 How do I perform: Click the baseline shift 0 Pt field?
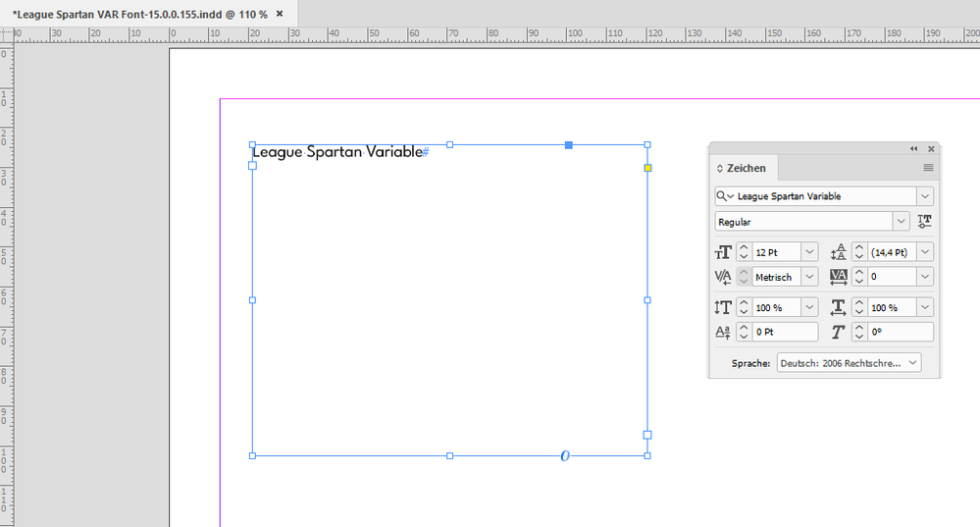pos(785,332)
